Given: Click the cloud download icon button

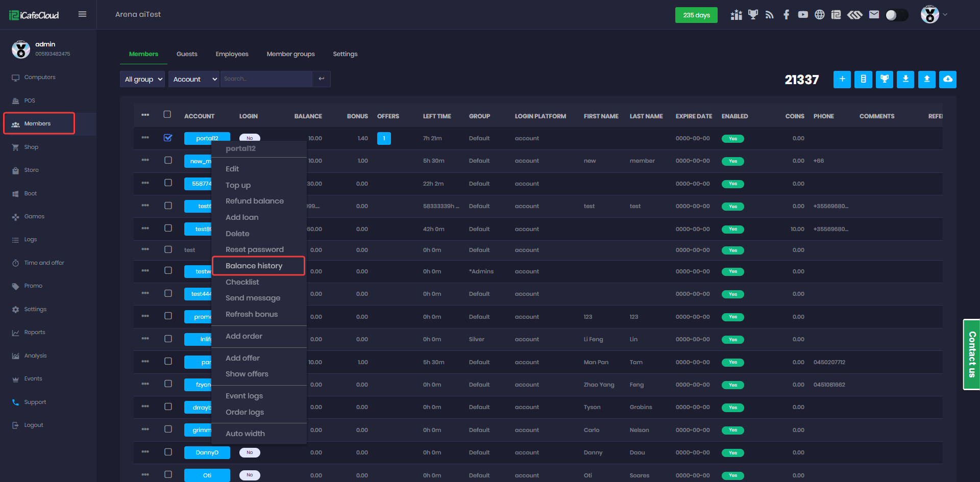Looking at the screenshot, I should [948, 79].
